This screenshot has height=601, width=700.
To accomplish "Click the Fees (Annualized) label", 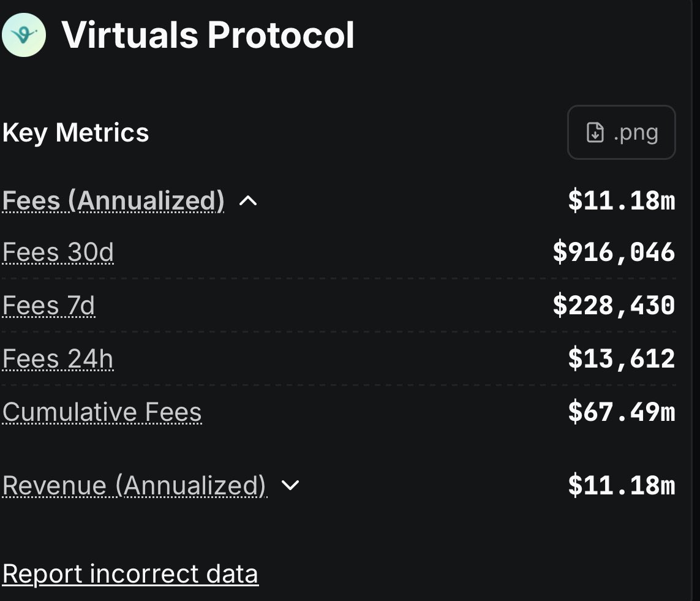I will point(113,200).
